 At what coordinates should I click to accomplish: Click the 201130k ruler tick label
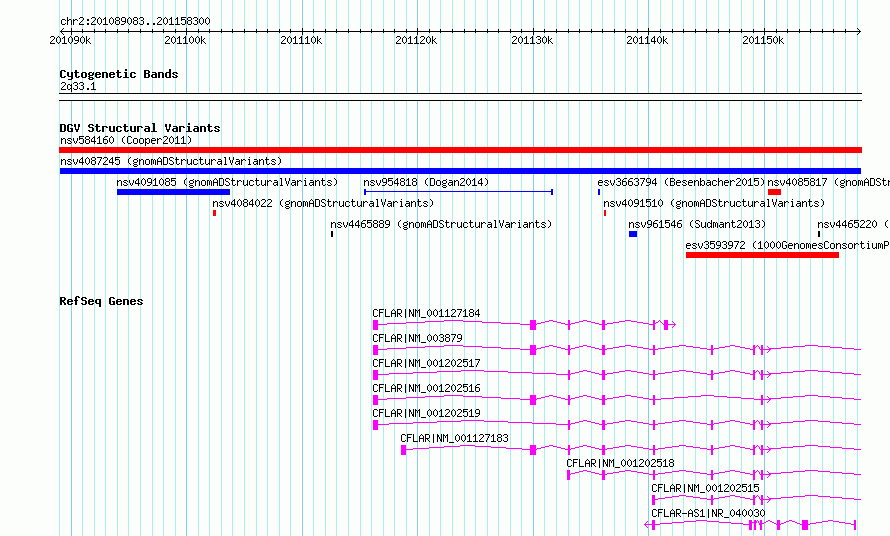click(x=532, y=40)
